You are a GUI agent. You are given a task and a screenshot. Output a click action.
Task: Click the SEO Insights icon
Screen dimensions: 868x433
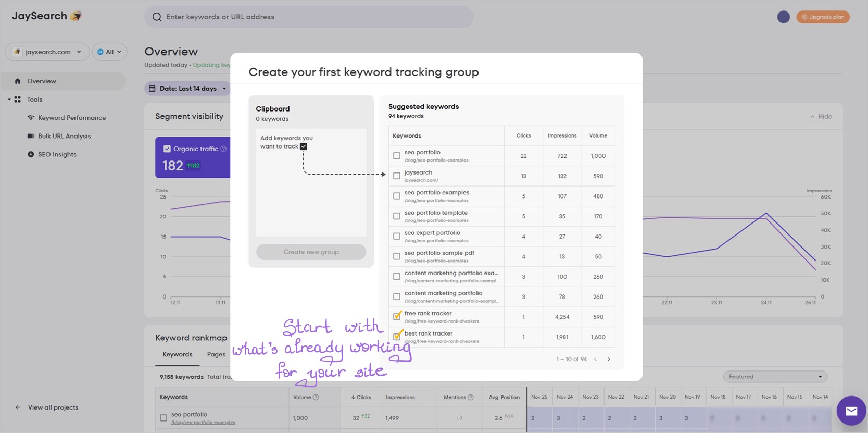click(x=31, y=154)
